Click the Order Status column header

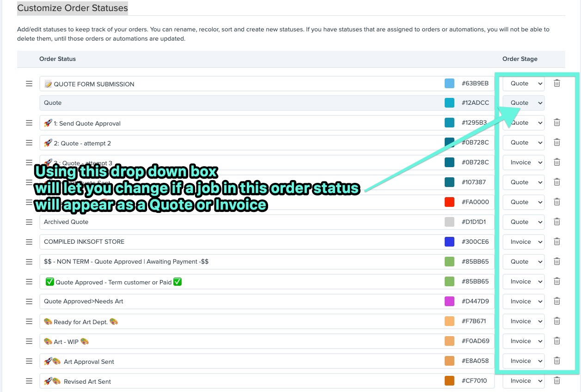coord(58,59)
